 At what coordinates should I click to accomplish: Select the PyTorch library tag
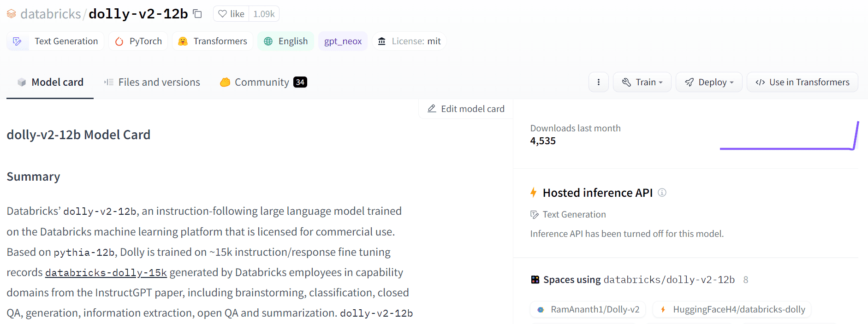(138, 41)
